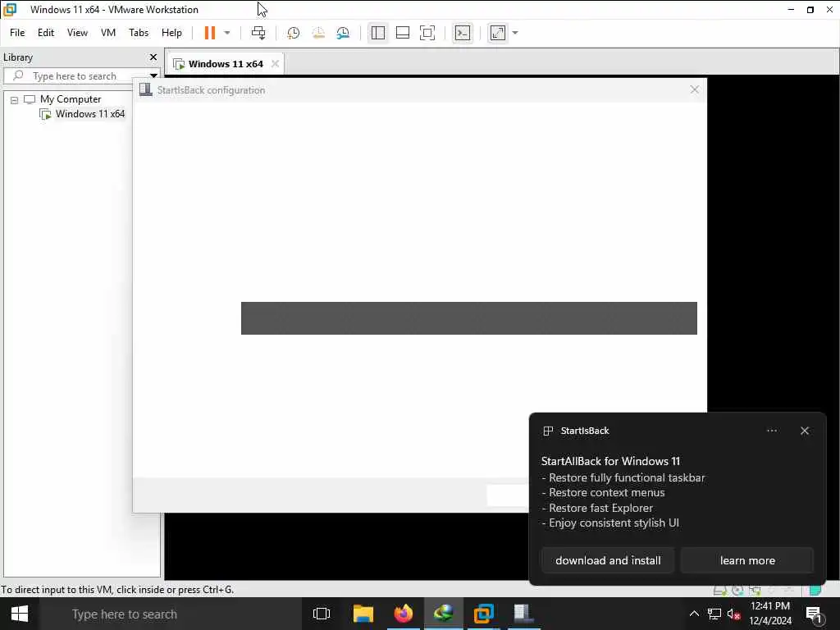
Task: Open the File menu
Action: point(17,33)
